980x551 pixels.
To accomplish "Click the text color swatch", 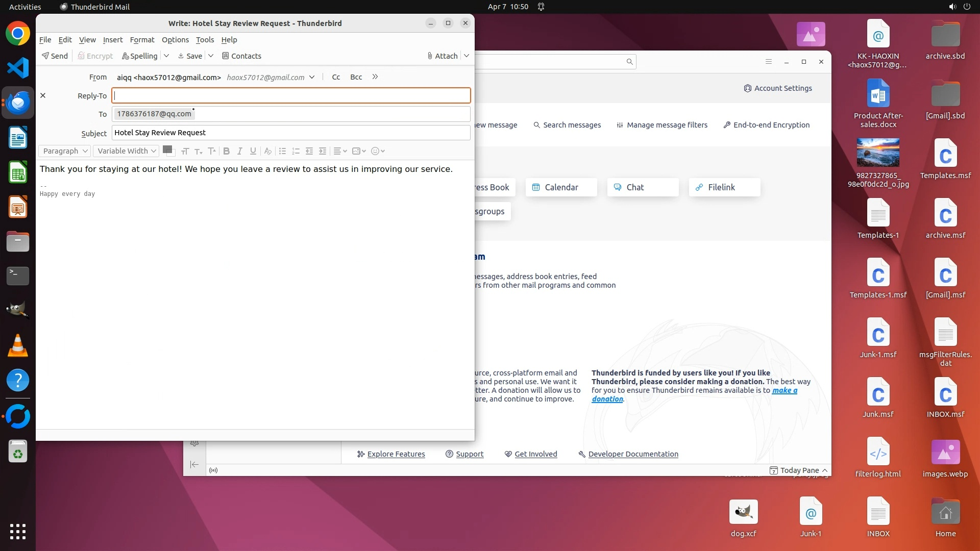I will coord(167,149).
